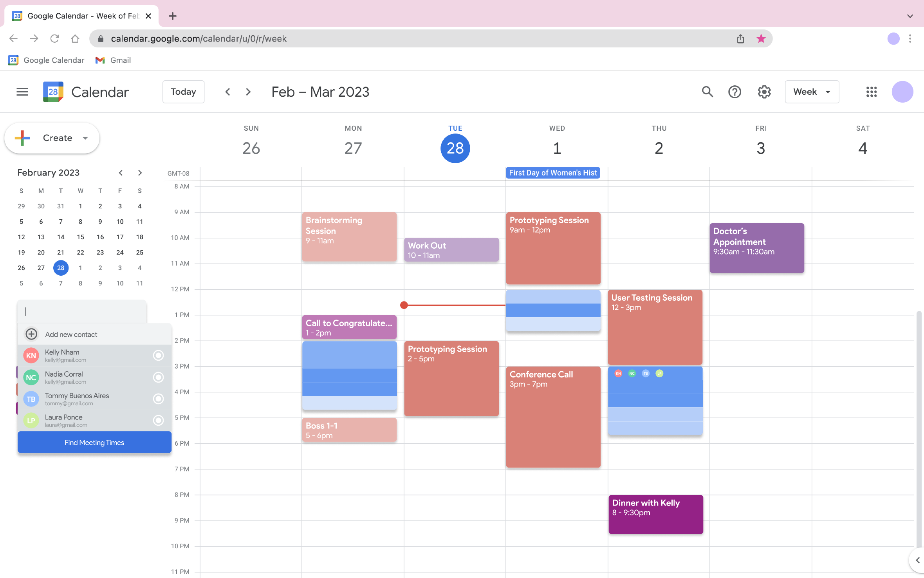
Task: Click the bookmark star in address bar
Action: click(x=761, y=38)
